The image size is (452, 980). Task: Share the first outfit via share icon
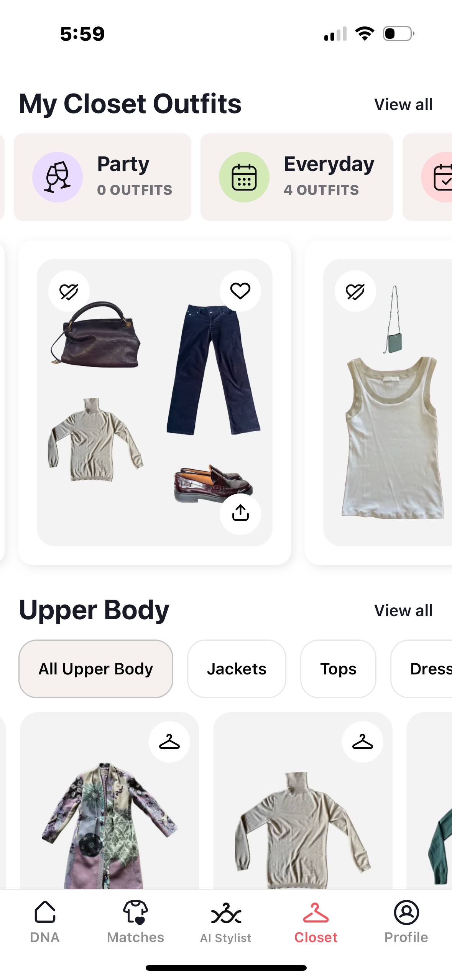click(240, 514)
